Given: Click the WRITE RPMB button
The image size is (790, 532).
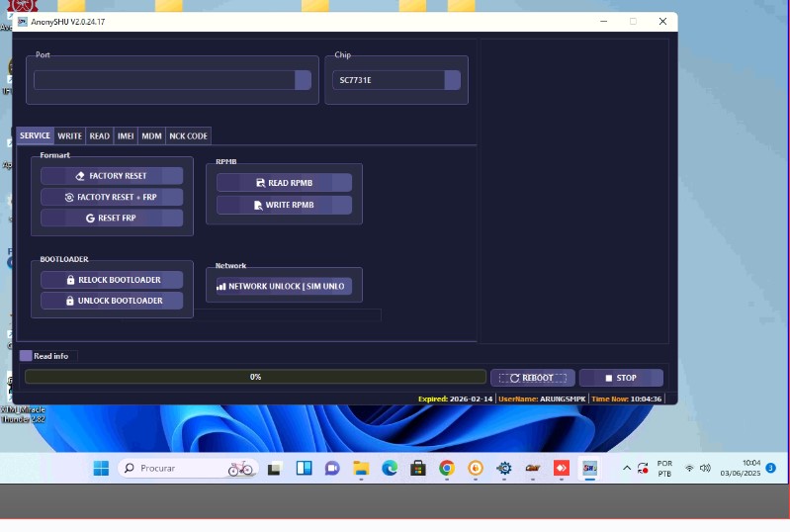Looking at the screenshot, I should pos(284,205).
